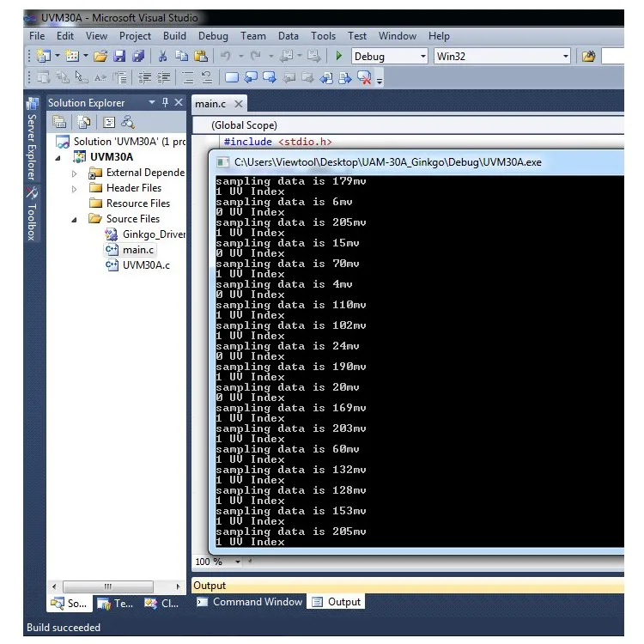
Task: Open the Build menu
Action: pyautogui.click(x=174, y=36)
